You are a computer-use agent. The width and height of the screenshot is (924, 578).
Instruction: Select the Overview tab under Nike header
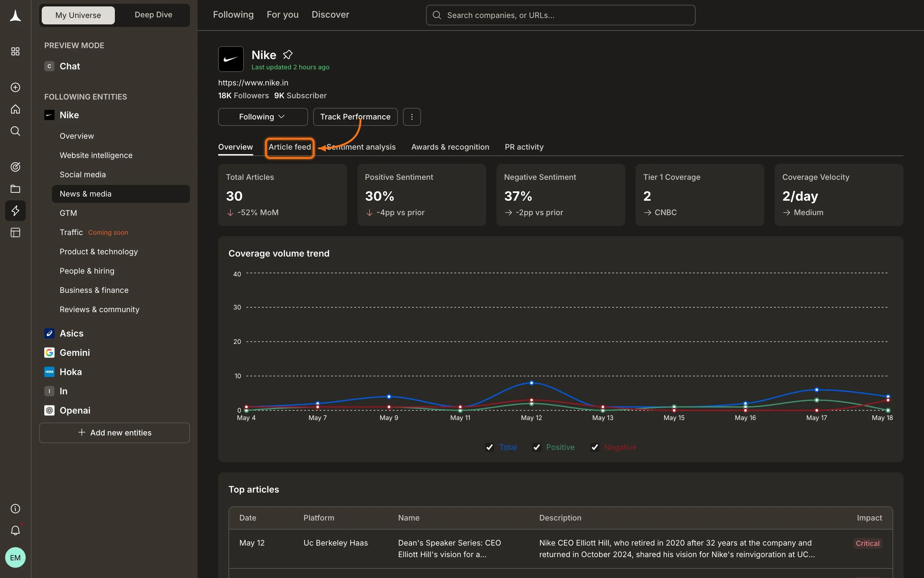[235, 147]
